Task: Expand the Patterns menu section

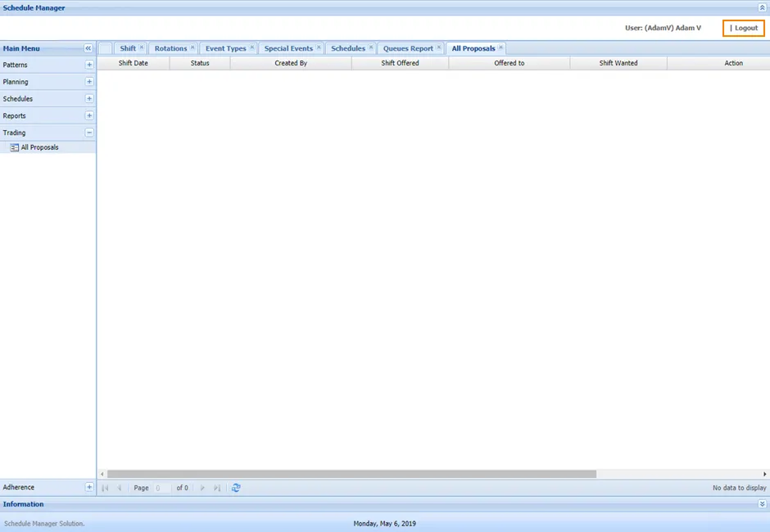Action: (x=89, y=65)
